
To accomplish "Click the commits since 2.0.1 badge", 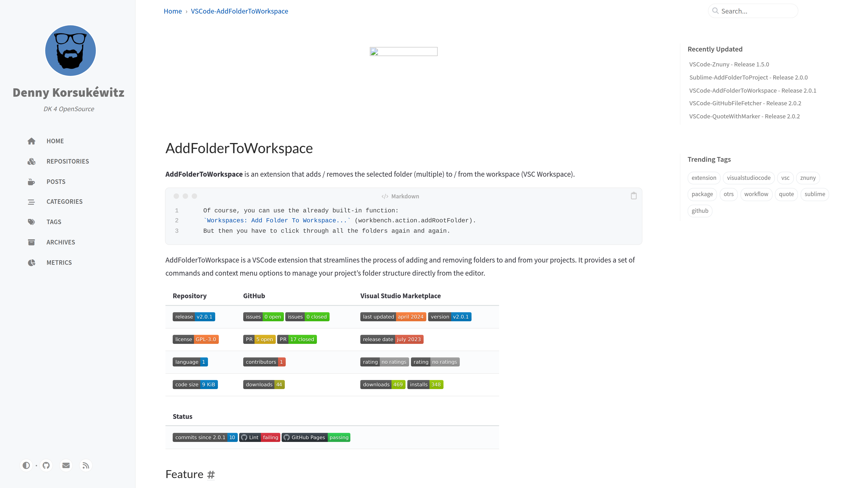I will [205, 437].
